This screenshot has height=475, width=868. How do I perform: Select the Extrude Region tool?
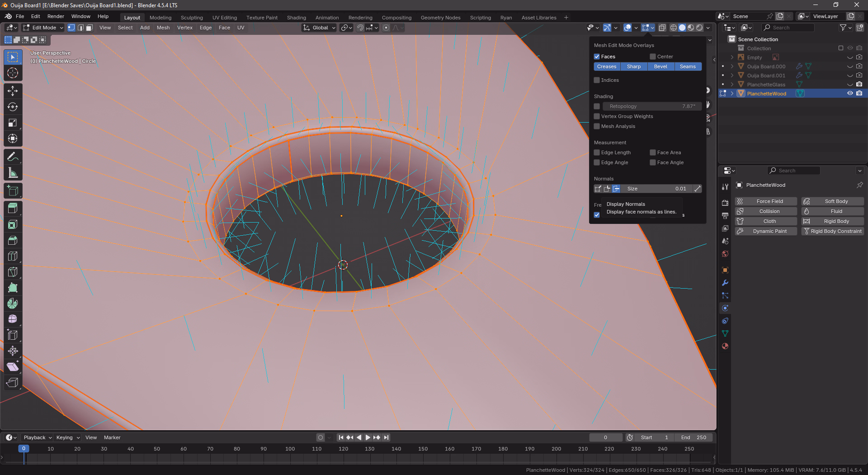(x=13, y=209)
